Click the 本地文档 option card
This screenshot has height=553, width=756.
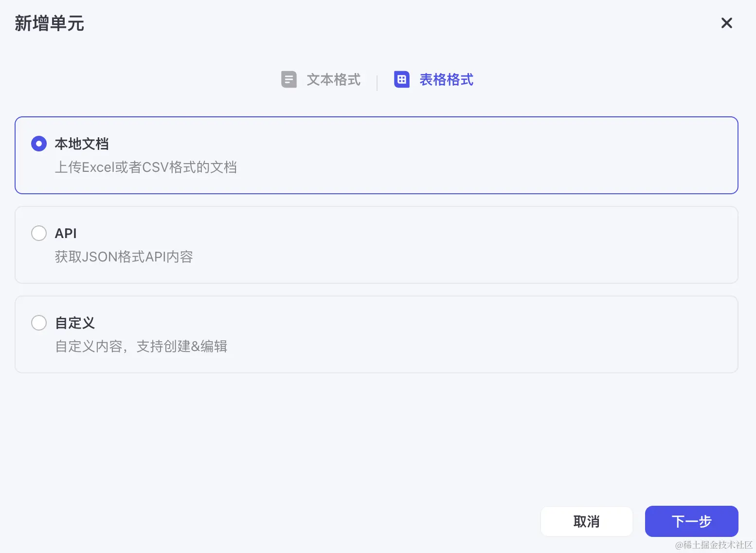(x=377, y=155)
